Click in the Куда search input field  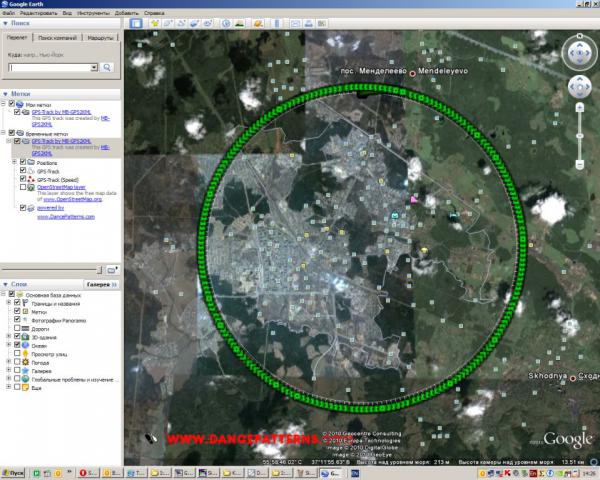50,68
